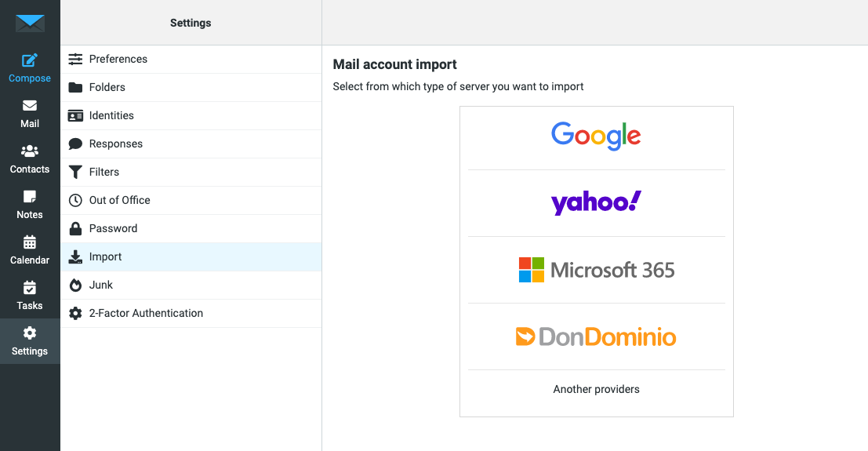The width and height of the screenshot is (868, 451).
Task: Select Folders in settings list
Action: coord(191,88)
